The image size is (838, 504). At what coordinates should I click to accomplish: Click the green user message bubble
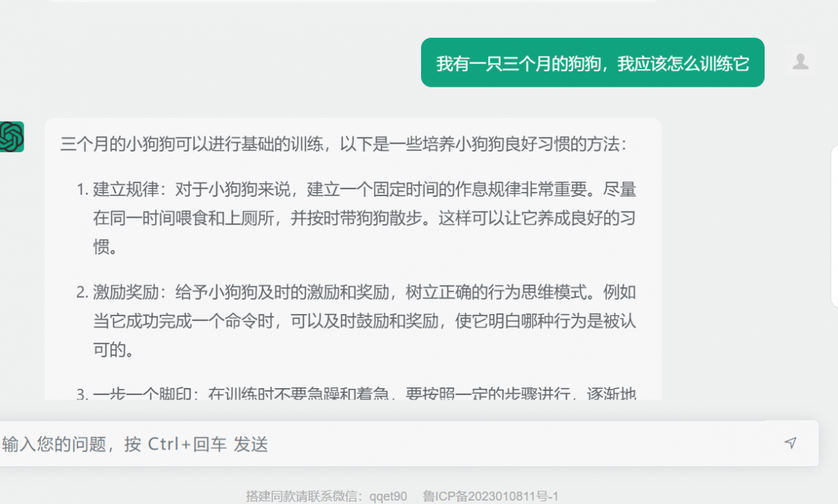point(592,63)
